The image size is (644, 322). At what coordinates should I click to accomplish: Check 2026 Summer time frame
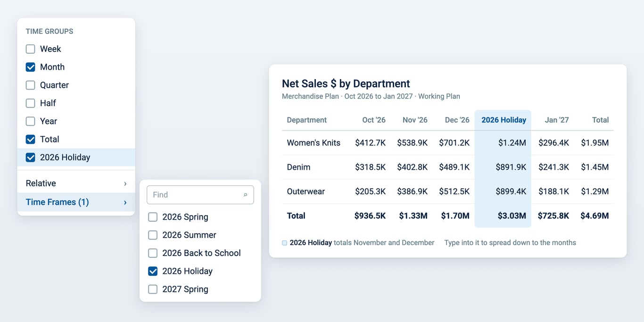tap(153, 235)
